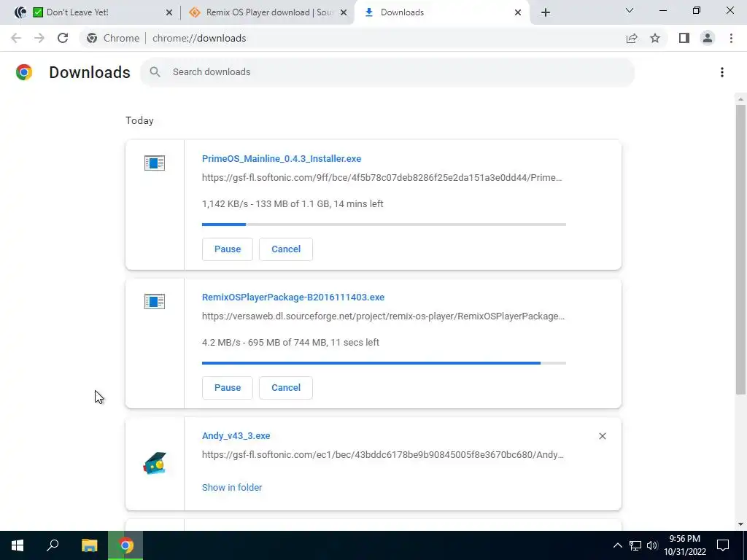Screen dimensions: 747x560
Task: Click the PrimeOS softonic source URL
Action: click(x=382, y=178)
